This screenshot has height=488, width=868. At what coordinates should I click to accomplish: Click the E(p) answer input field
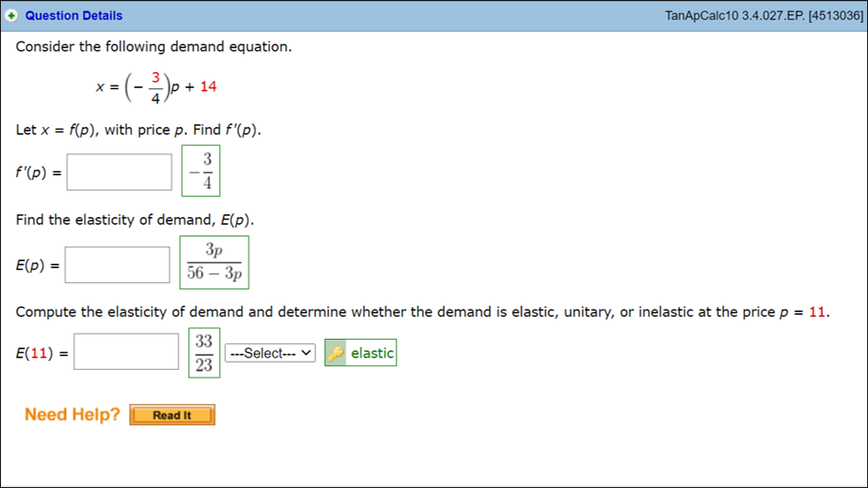[x=117, y=265]
